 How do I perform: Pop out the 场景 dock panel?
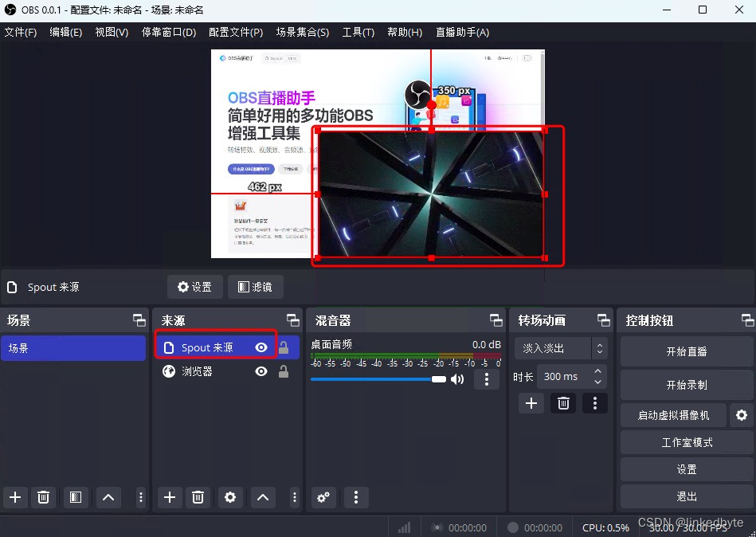139,320
